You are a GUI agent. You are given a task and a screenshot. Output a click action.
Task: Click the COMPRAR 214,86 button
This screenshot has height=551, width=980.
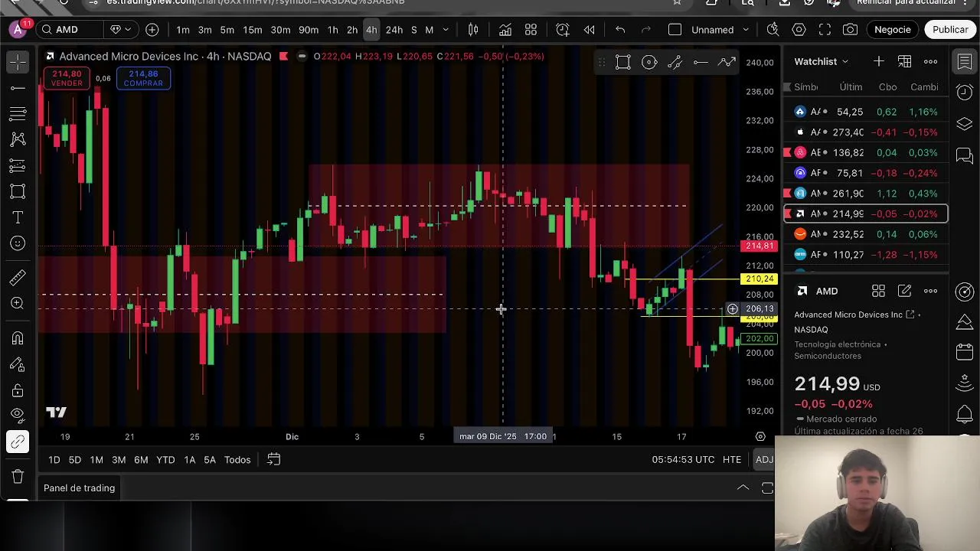143,78
